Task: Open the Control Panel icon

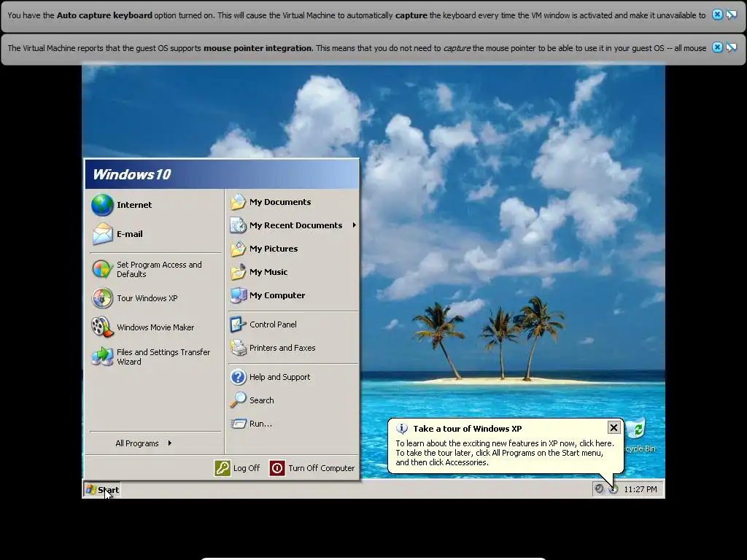Action: point(239,324)
